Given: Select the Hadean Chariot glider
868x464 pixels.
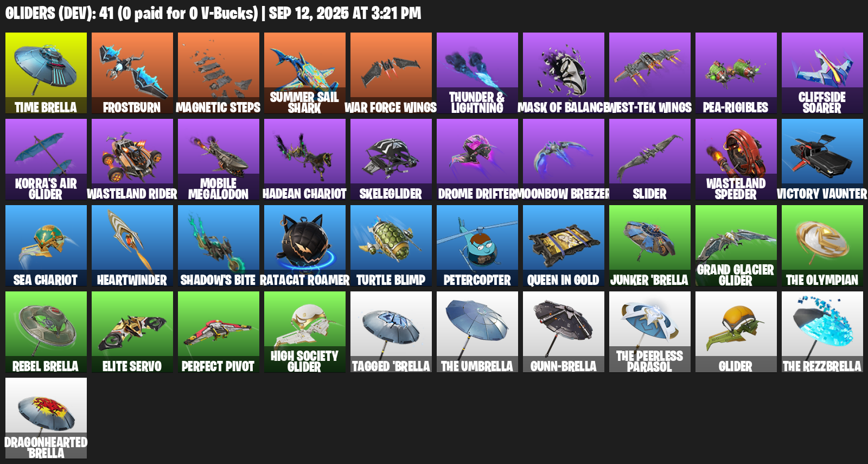Looking at the screenshot, I should [305, 160].
